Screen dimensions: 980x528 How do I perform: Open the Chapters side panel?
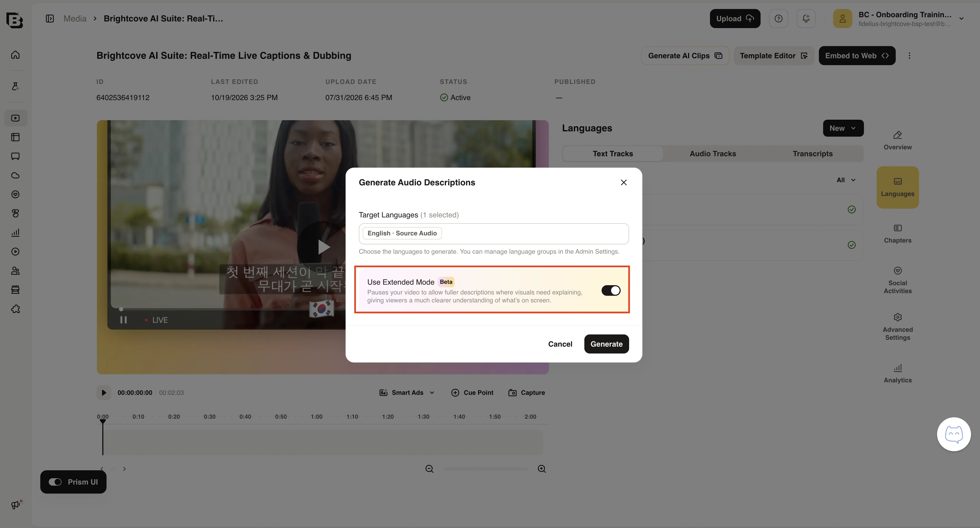[897, 234]
